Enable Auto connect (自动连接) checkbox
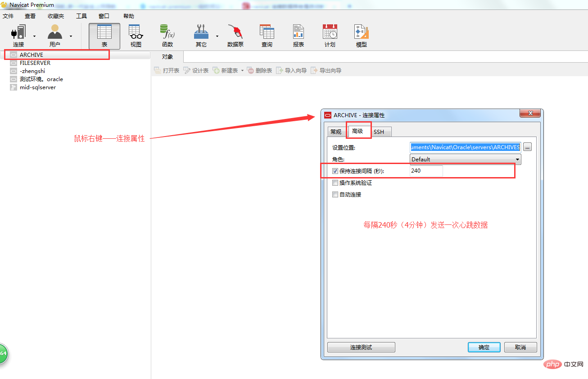The image size is (588, 379). [x=335, y=195]
